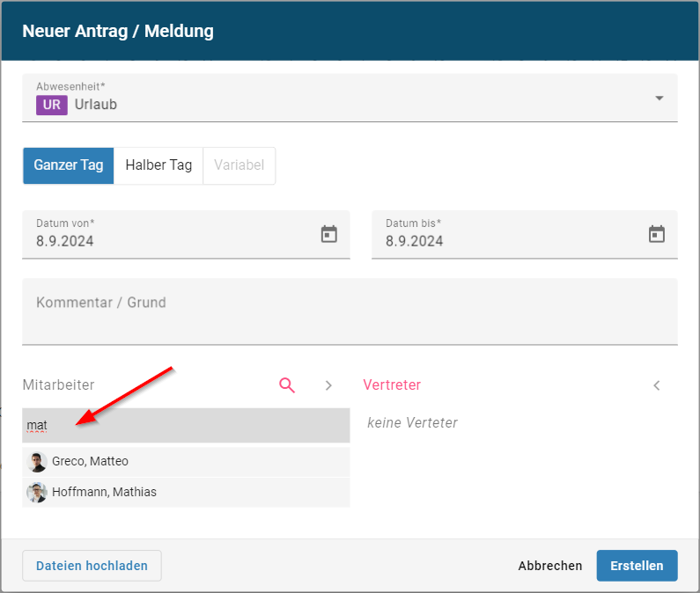Click the pink employee search magnifier icon
700x593 pixels.
click(x=287, y=385)
